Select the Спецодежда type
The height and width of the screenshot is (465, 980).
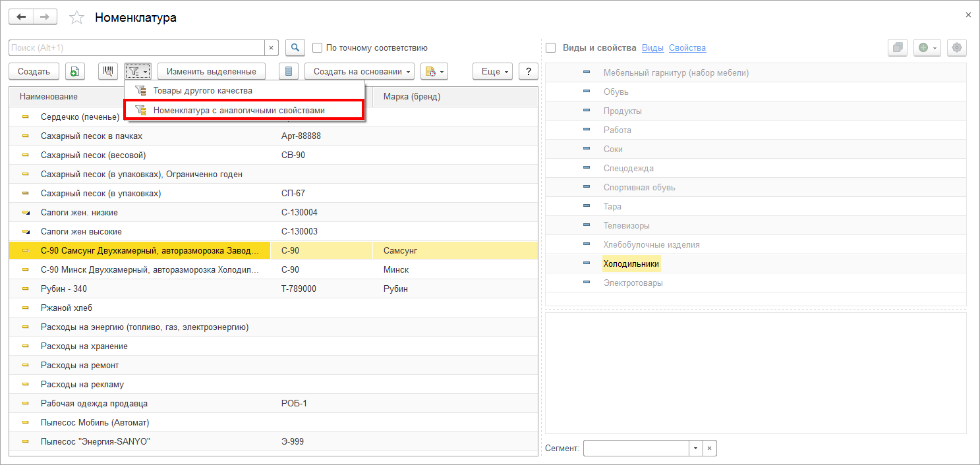coord(629,168)
